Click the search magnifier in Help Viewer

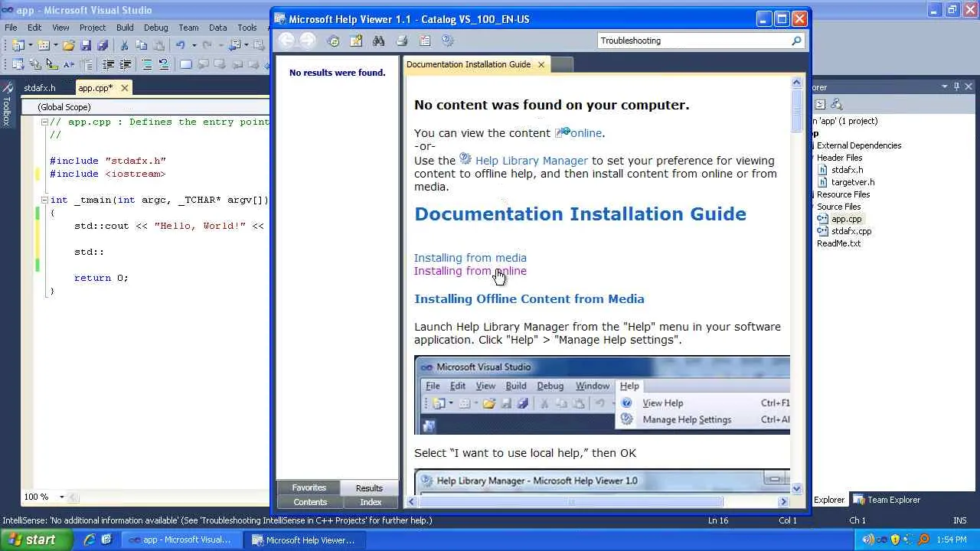[x=797, y=41]
